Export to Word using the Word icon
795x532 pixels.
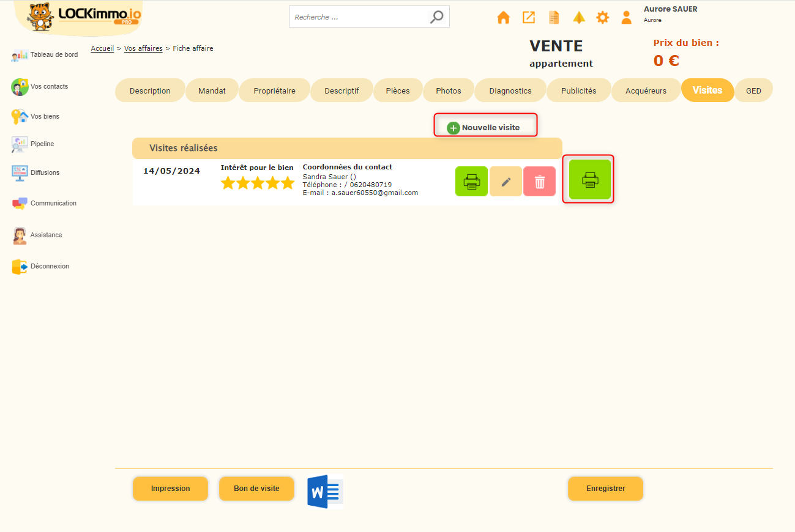coord(324,491)
